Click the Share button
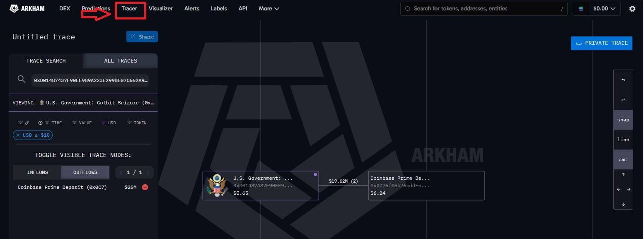This screenshot has height=239, width=644. click(142, 37)
